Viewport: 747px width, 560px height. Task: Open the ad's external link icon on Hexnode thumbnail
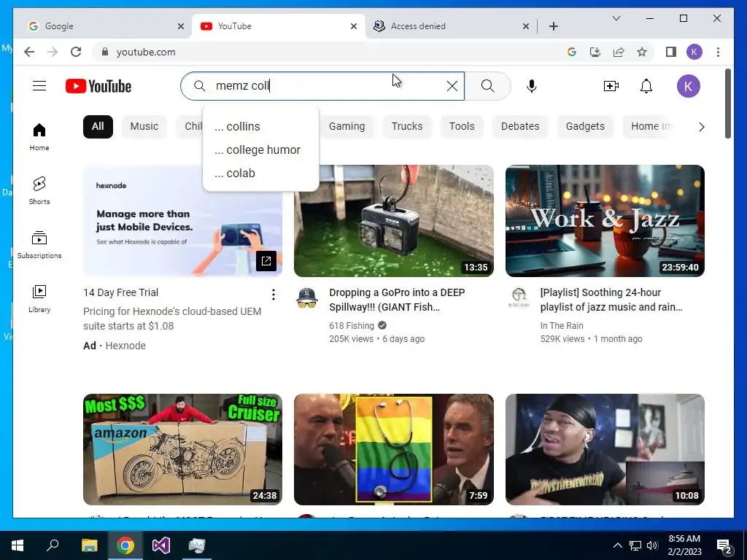[266, 261]
